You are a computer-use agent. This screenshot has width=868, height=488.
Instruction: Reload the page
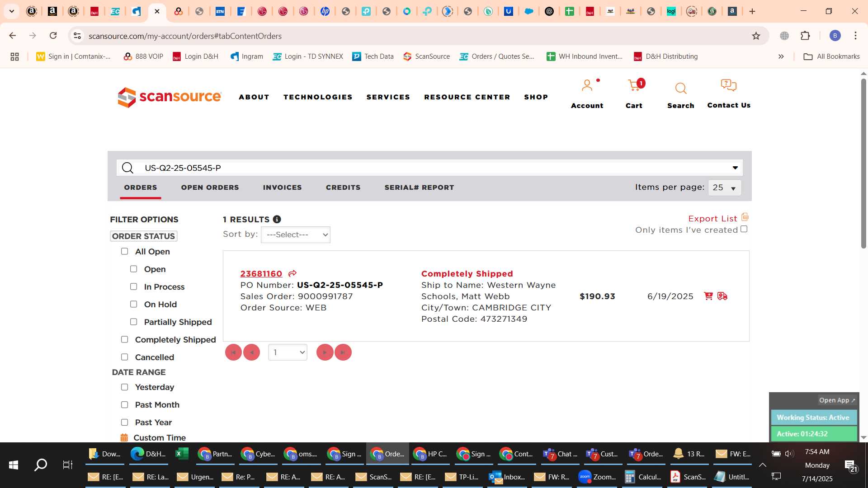53,36
